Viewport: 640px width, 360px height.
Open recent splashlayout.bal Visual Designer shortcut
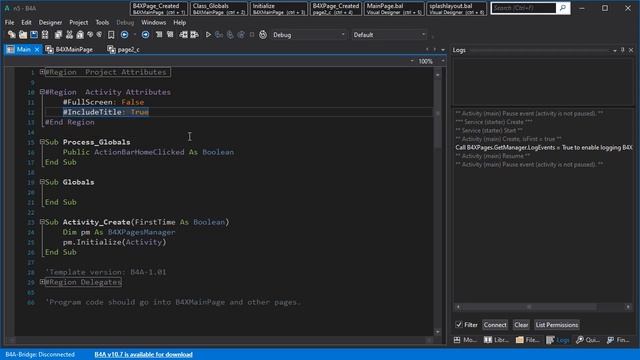(457, 9)
